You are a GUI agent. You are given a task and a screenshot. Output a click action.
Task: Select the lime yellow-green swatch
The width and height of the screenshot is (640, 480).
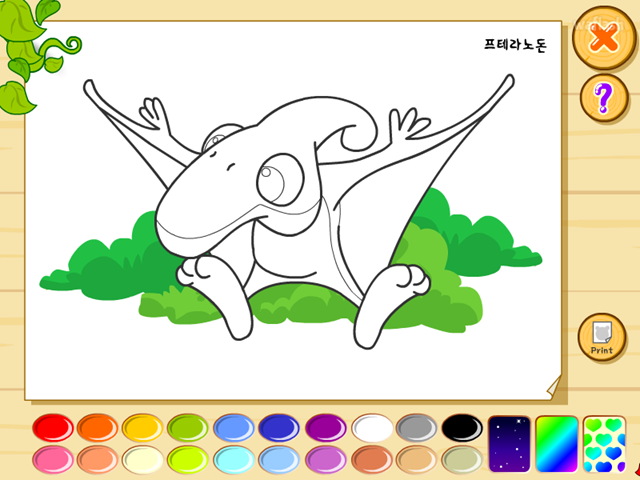point(188,459)
